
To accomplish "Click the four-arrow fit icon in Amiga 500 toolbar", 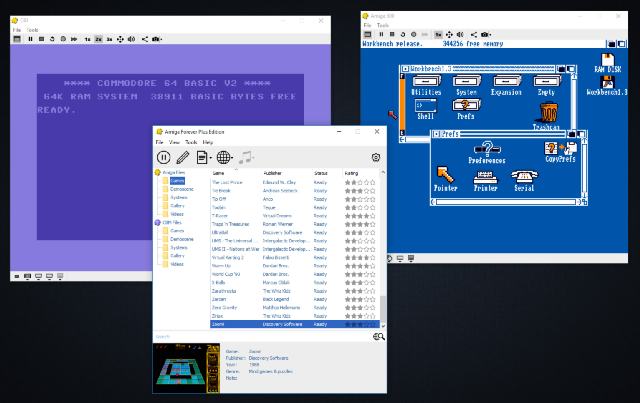I will (x=449, y=35).
